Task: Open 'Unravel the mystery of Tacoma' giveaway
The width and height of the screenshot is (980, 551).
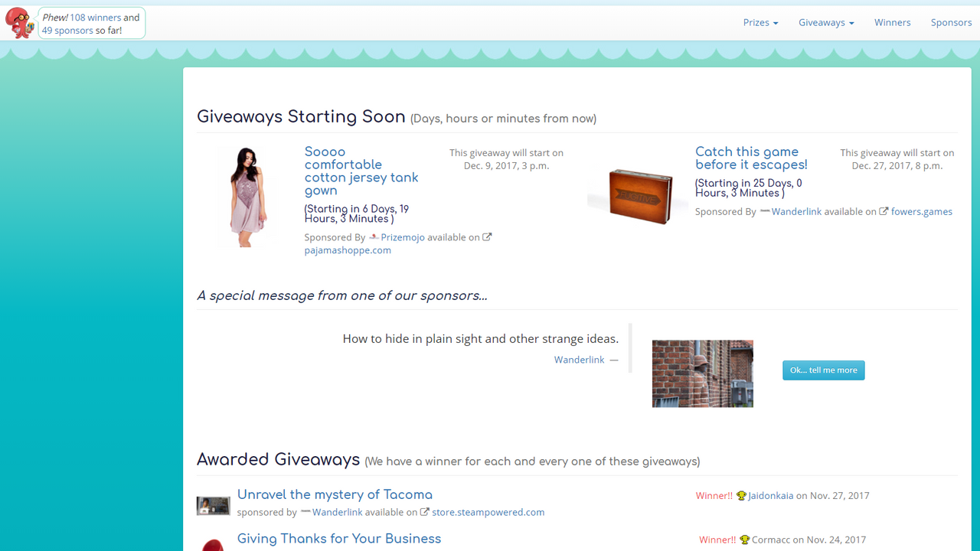Action: click(335, 494)
